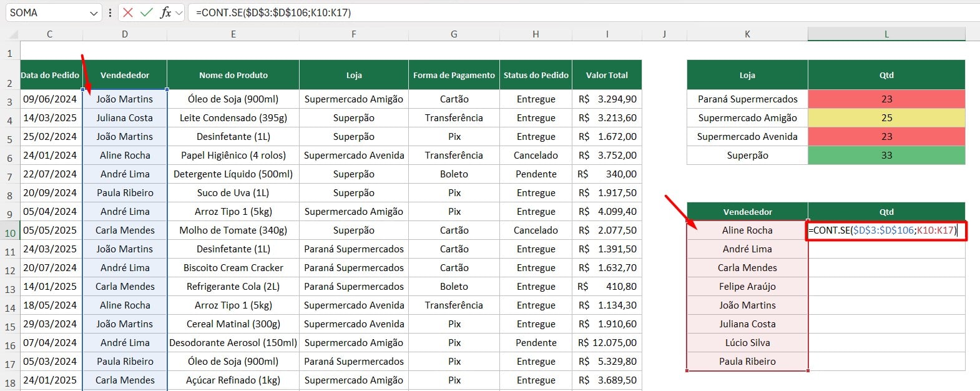Open the Insert Function fx dialog
The image size is (980, 391).
[165, 12]
